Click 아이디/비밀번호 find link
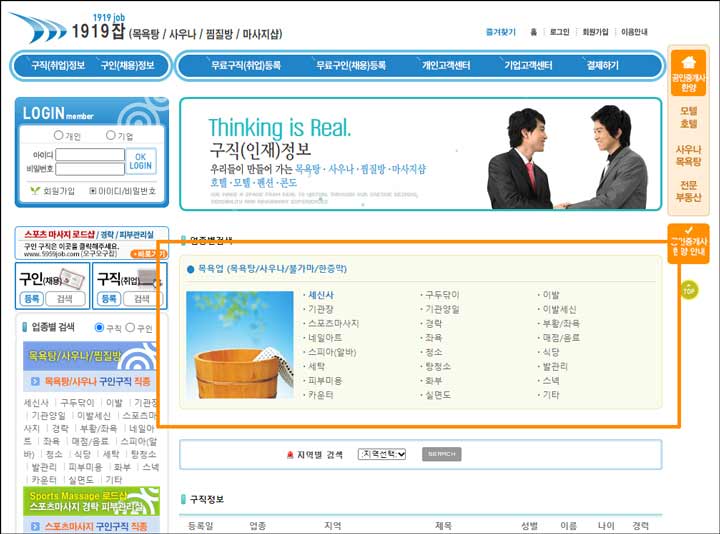 123,191
